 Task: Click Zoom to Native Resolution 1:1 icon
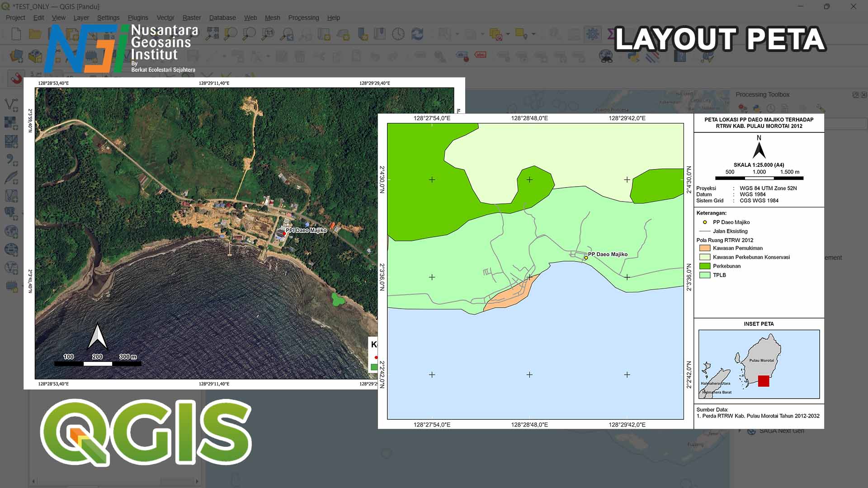point(268,34)
